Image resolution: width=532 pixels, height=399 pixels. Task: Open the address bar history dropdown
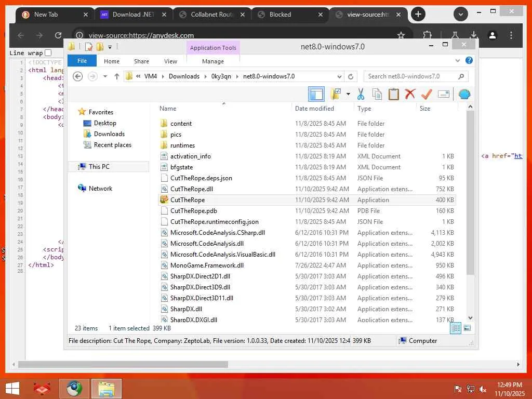[x=339, y=77]
